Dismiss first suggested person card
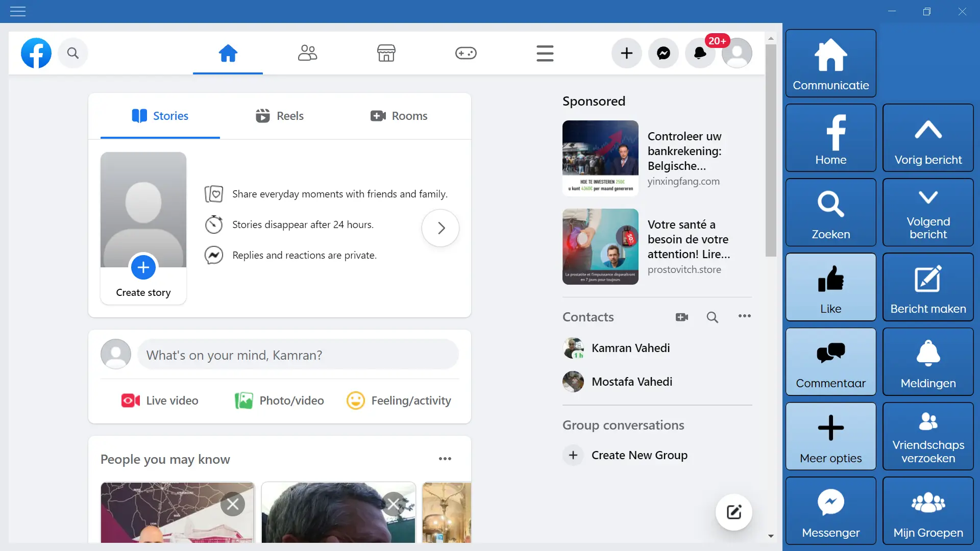This screenshot has height=551, width=980. coord(233,505)
